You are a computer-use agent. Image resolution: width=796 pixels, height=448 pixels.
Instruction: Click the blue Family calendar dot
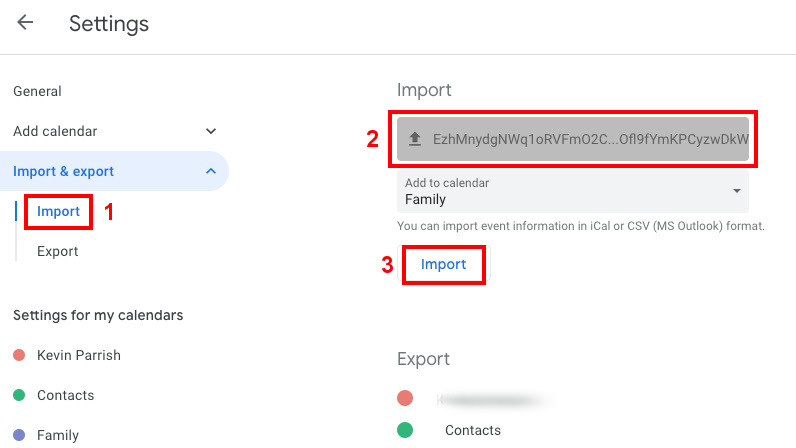(19, 435)
